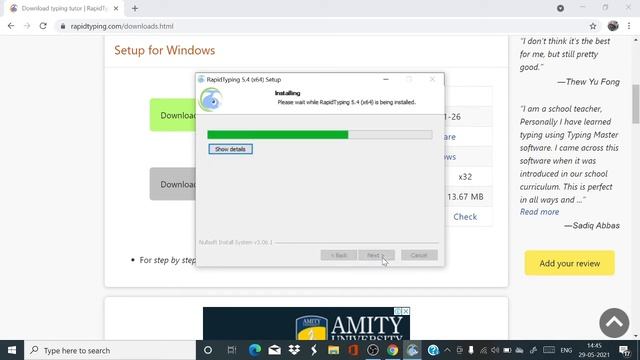Screen dimensions: 640x360
Task: Open Chrome profile avatar
Action: (613, 26)
